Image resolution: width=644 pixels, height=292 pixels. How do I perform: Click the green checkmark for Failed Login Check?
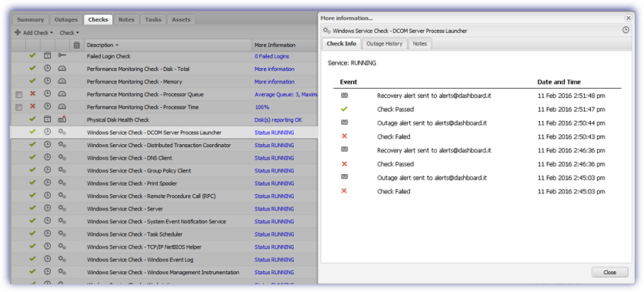point(33,55)
